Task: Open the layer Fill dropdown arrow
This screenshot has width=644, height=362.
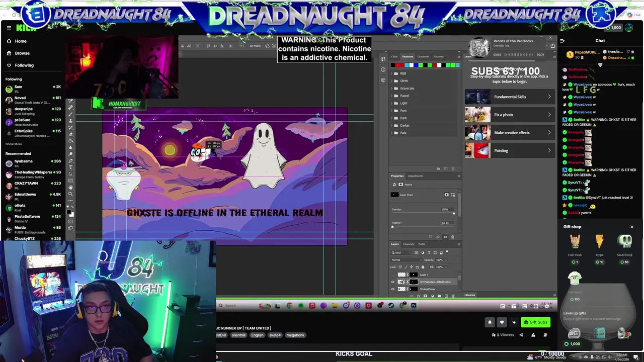Action: (x=446, y=267)
